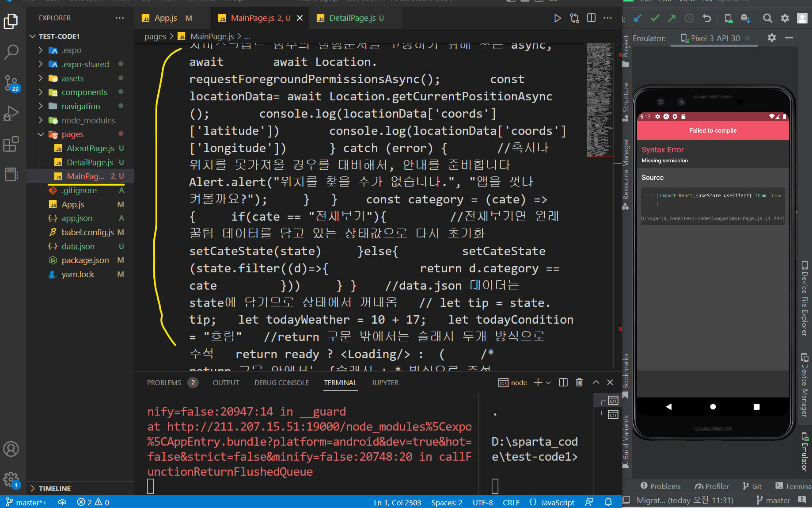Open the Build Variants side tab

point(626,441)
